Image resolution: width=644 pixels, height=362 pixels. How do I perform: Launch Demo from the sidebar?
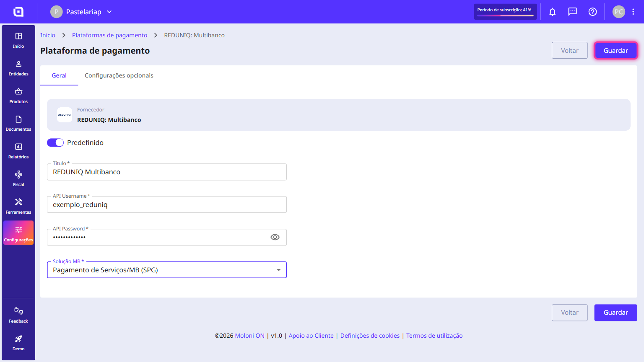click(x=18, y=343)
